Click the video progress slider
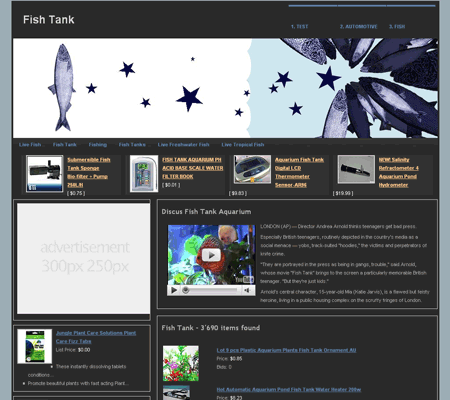The width and height of the screenshot is (450, 400). pyautogui.click(x=211, y=290)
